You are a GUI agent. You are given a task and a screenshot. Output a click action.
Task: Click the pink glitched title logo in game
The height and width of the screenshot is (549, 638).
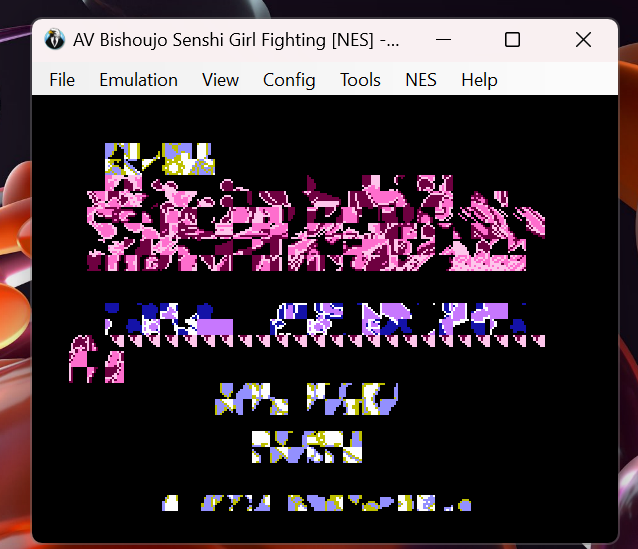[x=316, y=223]
